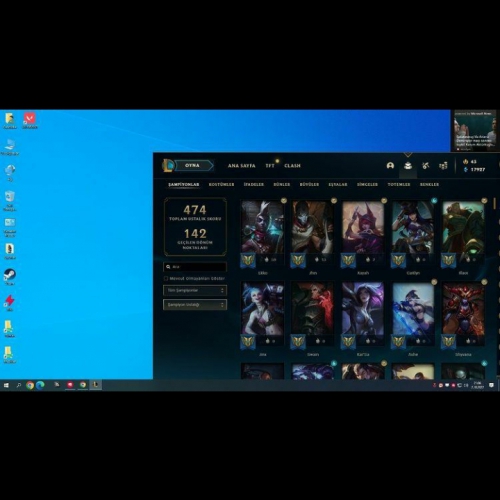Toggle Mevcut Olmayanları Göster checkbox
Viewport: 500px width, 500px height.
coord(166,278)
